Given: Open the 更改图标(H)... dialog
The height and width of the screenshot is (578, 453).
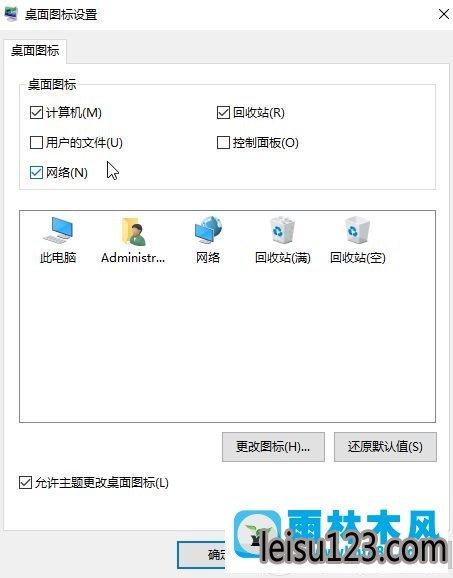Looking at the screenshot, I should (x=273, y=447).
